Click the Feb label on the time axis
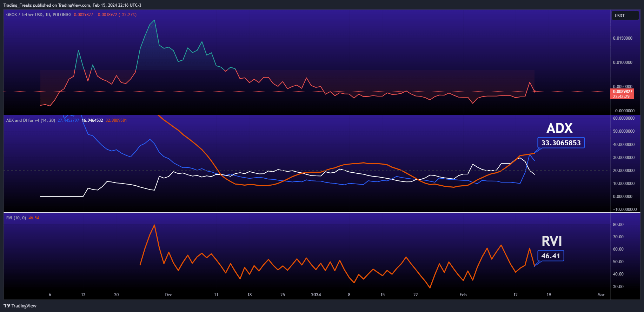The image size is (644, 312). [463, 295]
